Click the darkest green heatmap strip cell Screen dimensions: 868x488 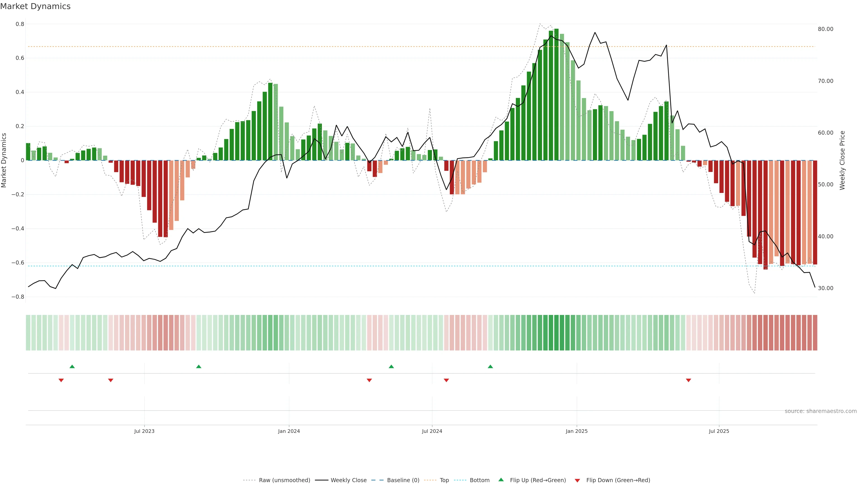(556, 332)
